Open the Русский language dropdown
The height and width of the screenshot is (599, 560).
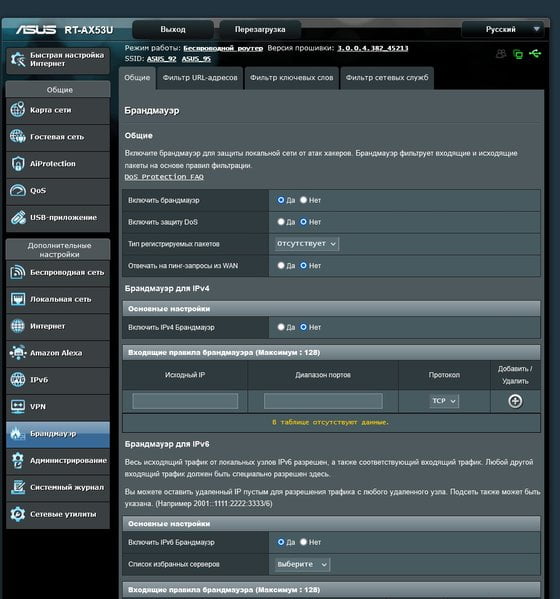[x=503, y=29]
